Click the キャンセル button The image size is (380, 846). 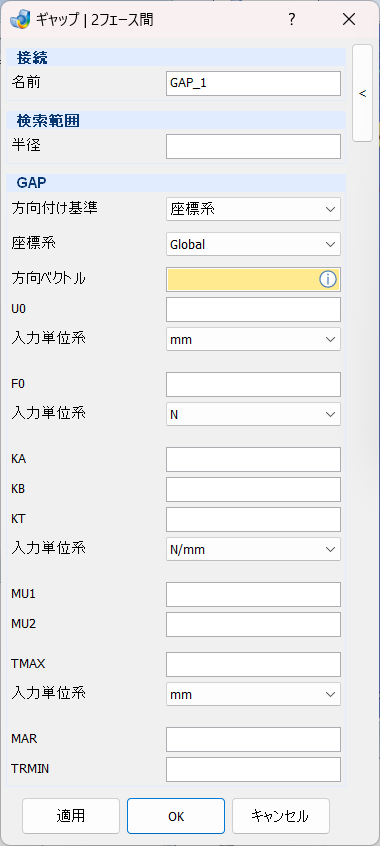click(281, 816)
